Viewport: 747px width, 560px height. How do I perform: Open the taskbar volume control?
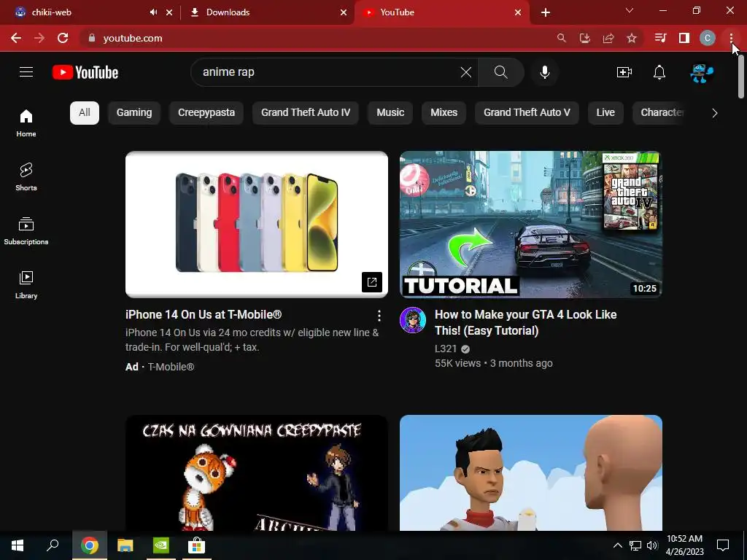click(652, 545)
